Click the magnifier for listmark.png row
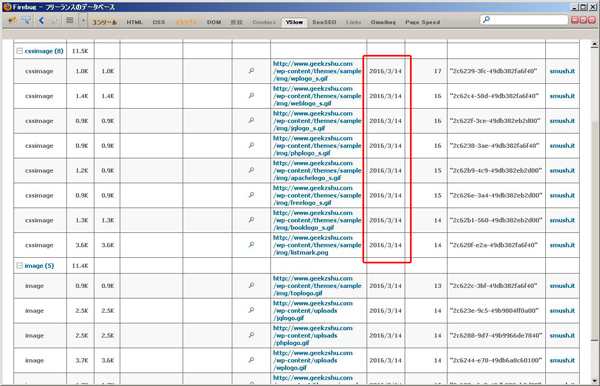Screen dimensions: 600x386 click(251, 245)
